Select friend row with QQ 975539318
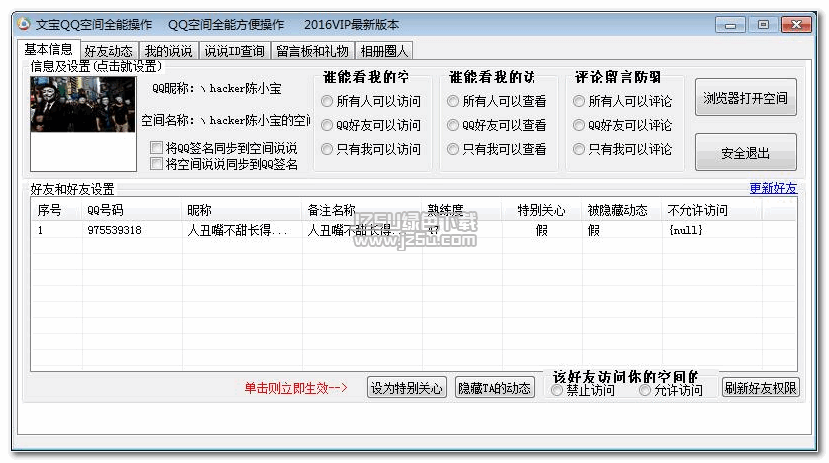Image resolution: width=829 pixels, height=463 pixels. (413, 230)
